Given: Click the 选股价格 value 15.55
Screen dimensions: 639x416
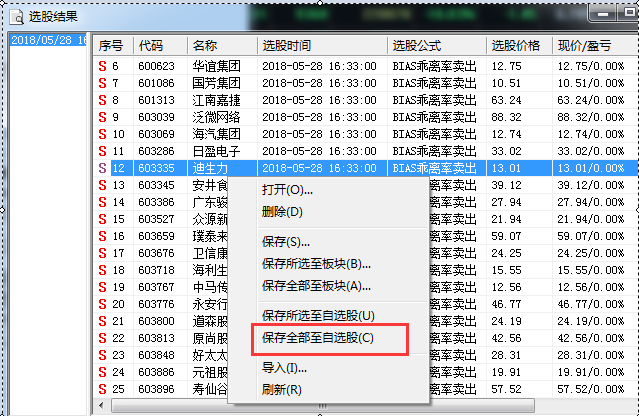Looking at the screenshot, I should tap(506, 270).
